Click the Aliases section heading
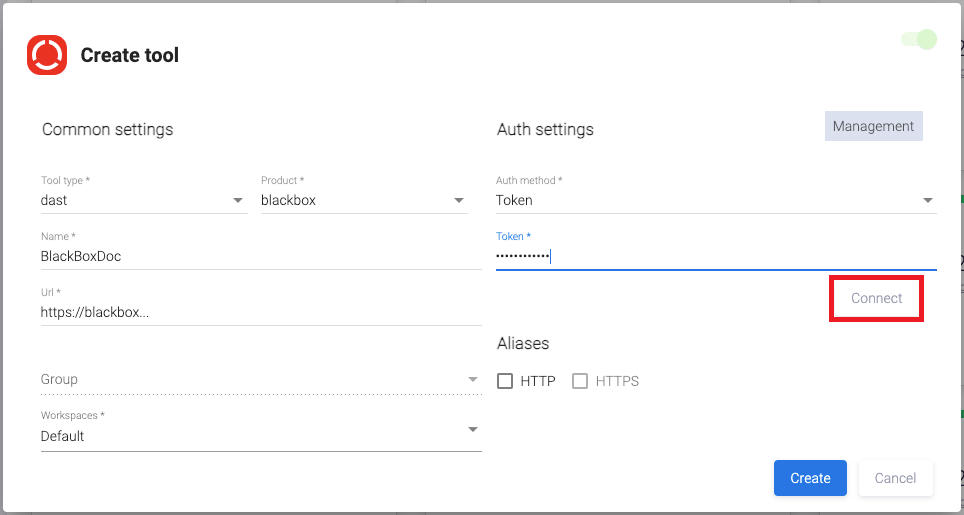The height and width of the screenshot is (515, 964). [523, 343]
